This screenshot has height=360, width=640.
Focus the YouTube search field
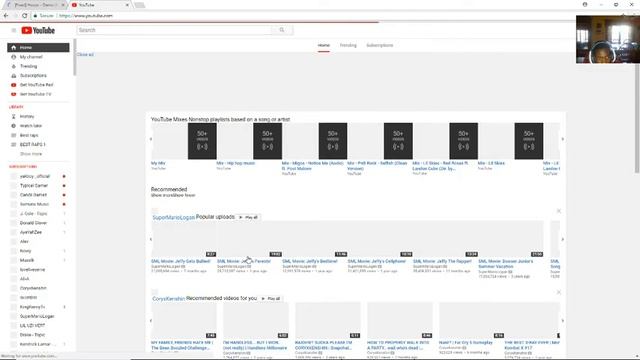[x=174, y=30]
